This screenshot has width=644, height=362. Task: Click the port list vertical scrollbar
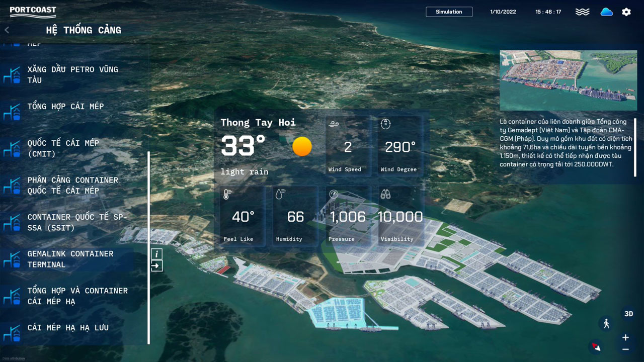149,247
